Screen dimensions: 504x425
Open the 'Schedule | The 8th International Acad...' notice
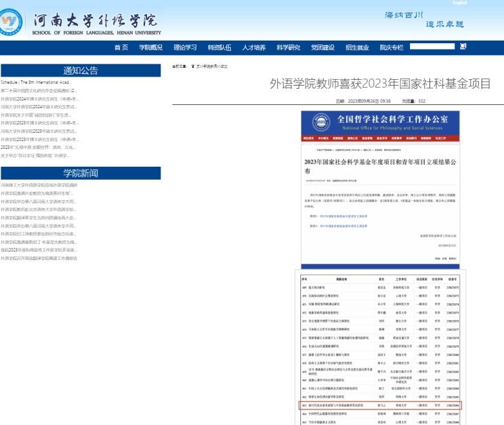(x=36, y=82)
